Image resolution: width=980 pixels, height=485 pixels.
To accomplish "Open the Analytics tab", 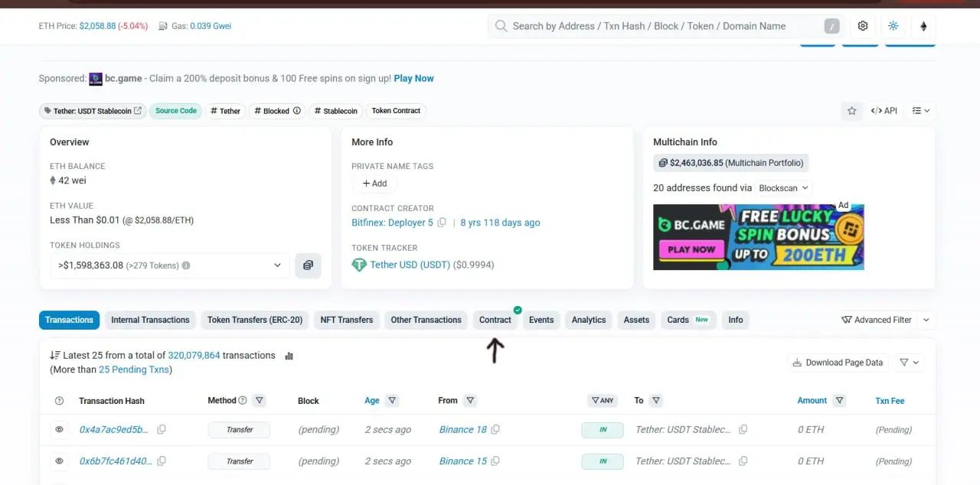I will [x=589, y=320].
